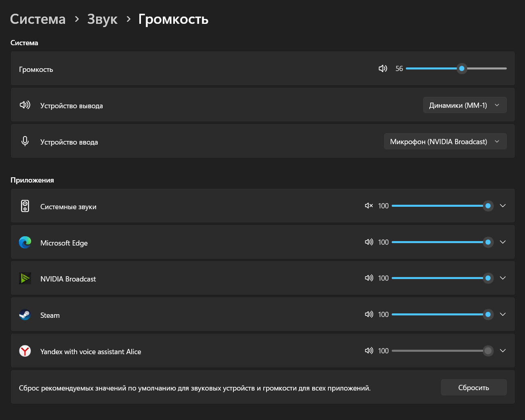Click the Steam volume slider
525x420 pixels.
[x=443, y=314]
